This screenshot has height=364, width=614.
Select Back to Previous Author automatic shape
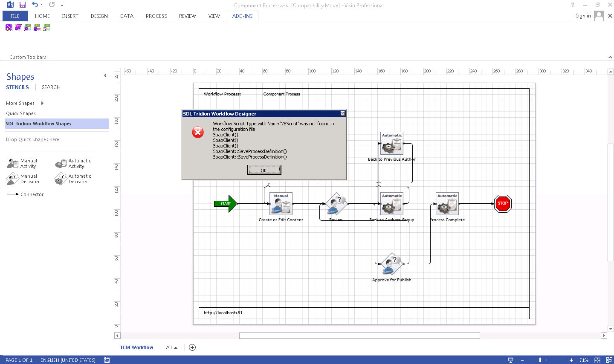pos(392,143)
